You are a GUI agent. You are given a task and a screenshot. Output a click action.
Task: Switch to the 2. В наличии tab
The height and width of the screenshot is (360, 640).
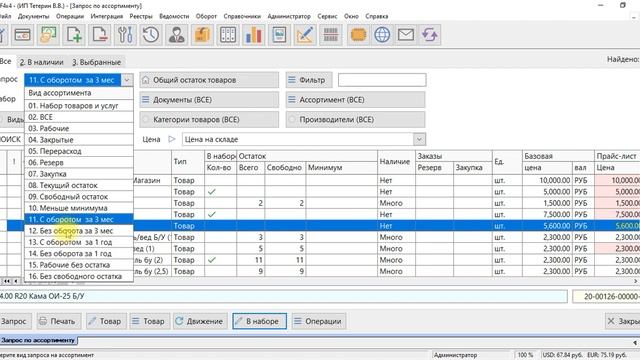click(42, 62)
